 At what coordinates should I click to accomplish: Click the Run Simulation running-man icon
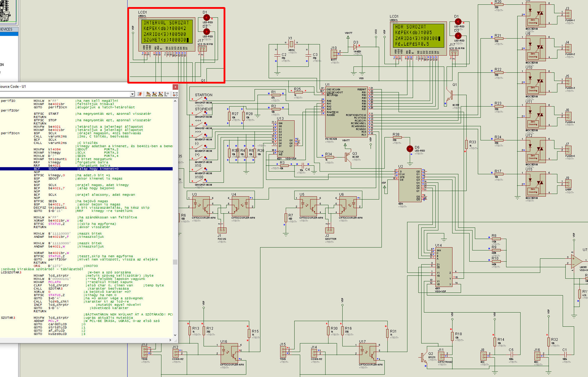[x=140, y=94]
